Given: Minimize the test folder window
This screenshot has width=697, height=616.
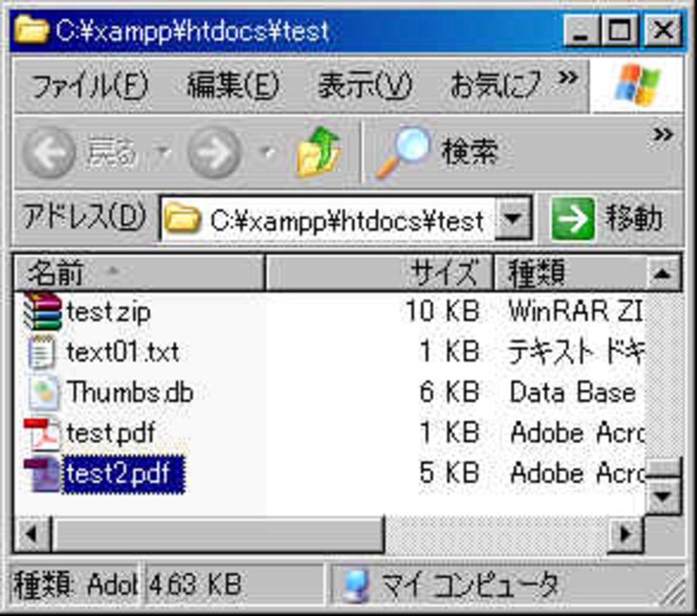Looking at the screenshot, I should 580,30.
